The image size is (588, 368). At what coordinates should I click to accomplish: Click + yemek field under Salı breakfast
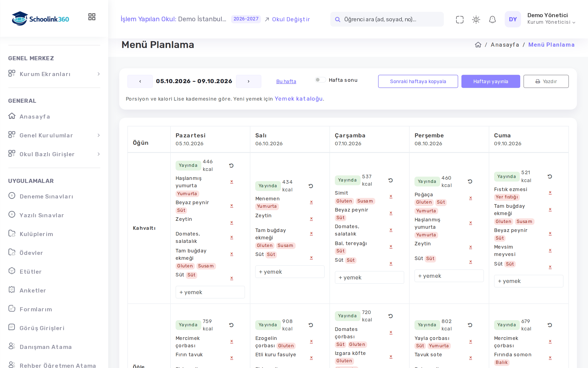point(290,272)
